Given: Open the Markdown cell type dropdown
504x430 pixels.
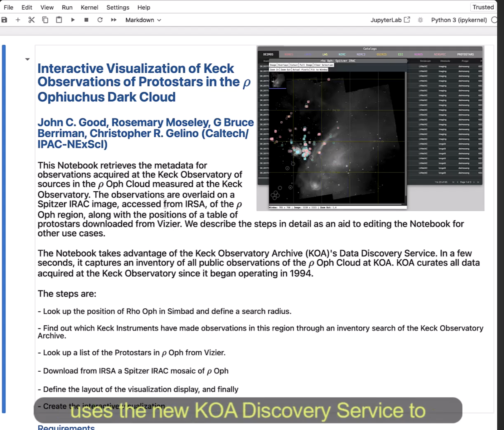Looking at the screenshot, I should point(143,20).
